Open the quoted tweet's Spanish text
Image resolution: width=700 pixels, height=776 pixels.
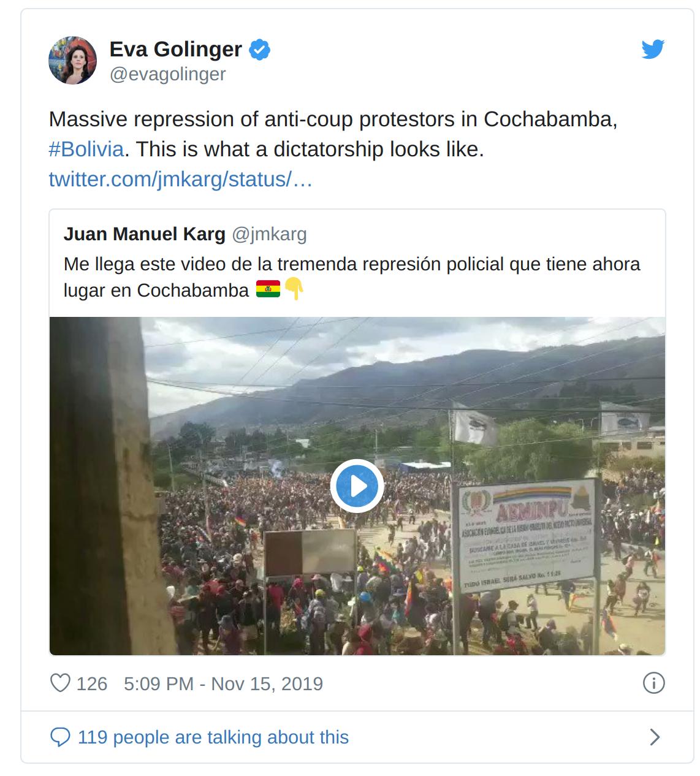click(x=352, y=277)
